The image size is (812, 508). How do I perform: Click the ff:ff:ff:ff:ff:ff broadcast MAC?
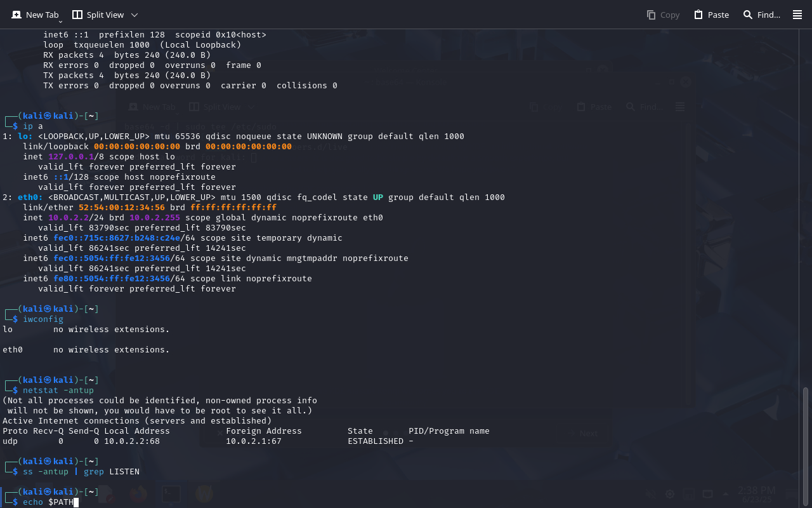(233, 208)
